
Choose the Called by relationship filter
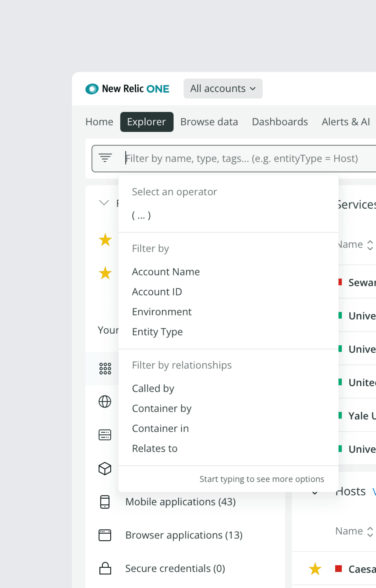pos(153,388)
